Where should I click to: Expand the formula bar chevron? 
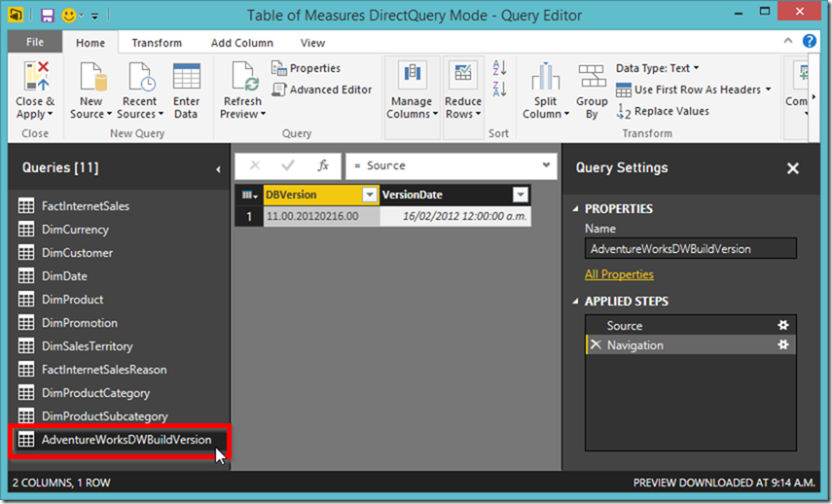(x=546, y=165)
